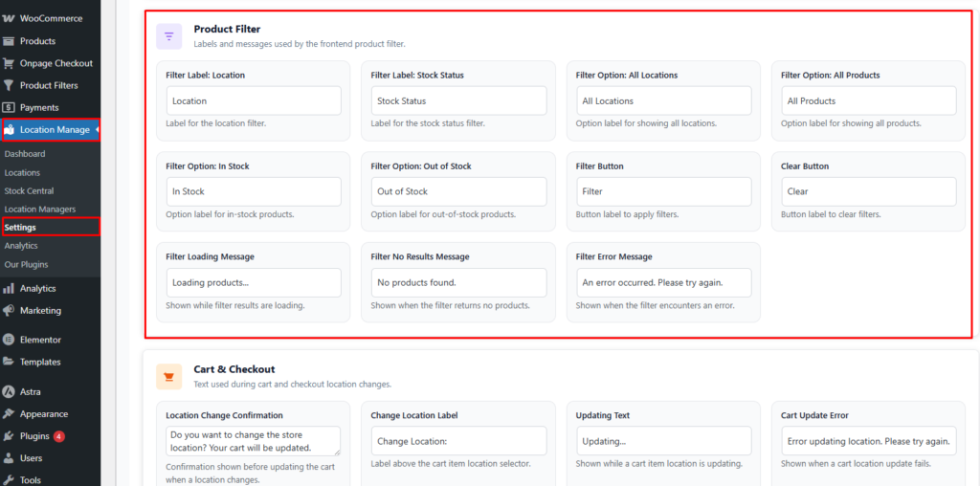Click the Clear Button label input
The image size is (980, 486).
click(868, 191)
